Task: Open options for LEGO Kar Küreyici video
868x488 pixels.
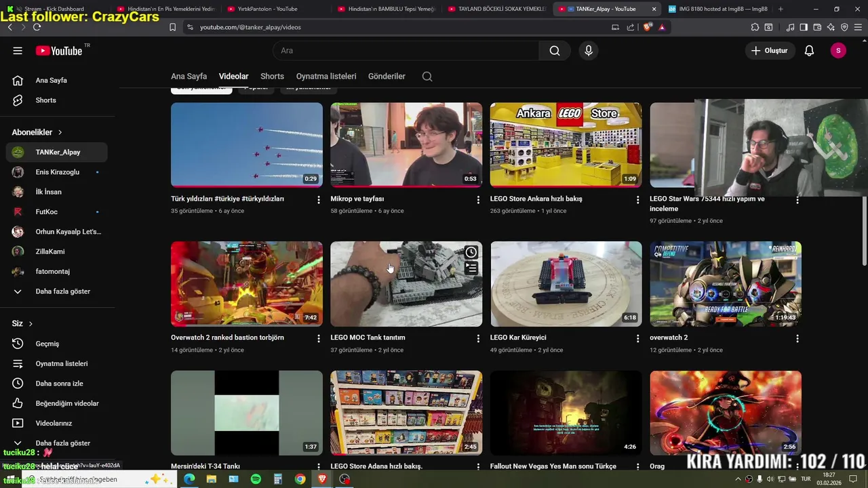Action: (637, 338)
